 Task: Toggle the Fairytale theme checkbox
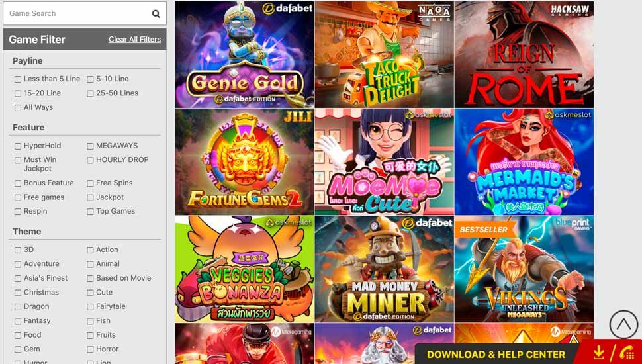(90, 307)
